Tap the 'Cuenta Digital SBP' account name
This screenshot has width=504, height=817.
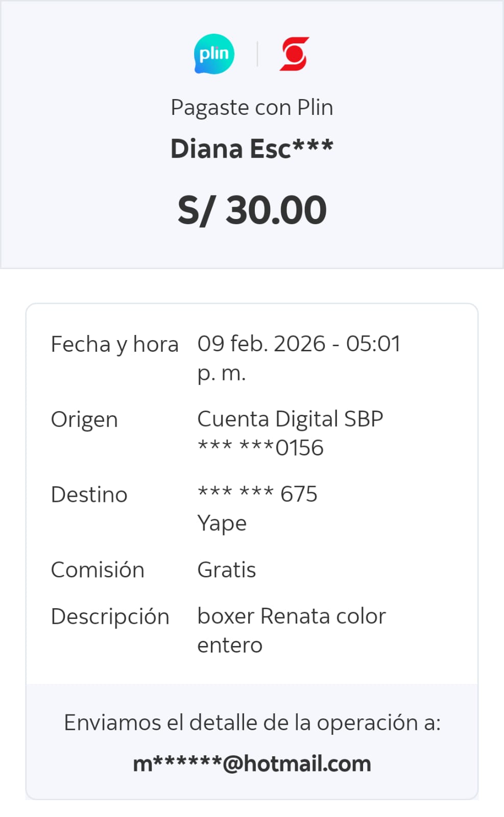coord(290,419)
